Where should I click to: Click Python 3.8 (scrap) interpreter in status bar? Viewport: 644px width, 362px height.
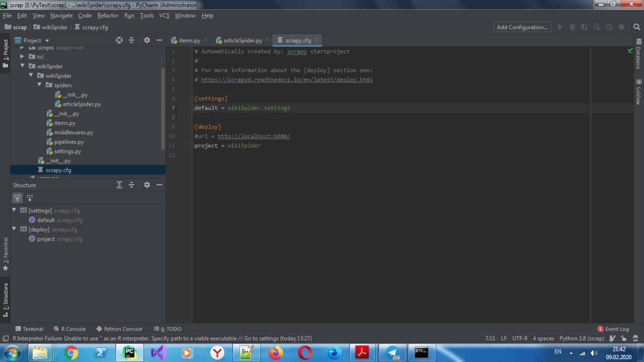[x=582, y=338]
